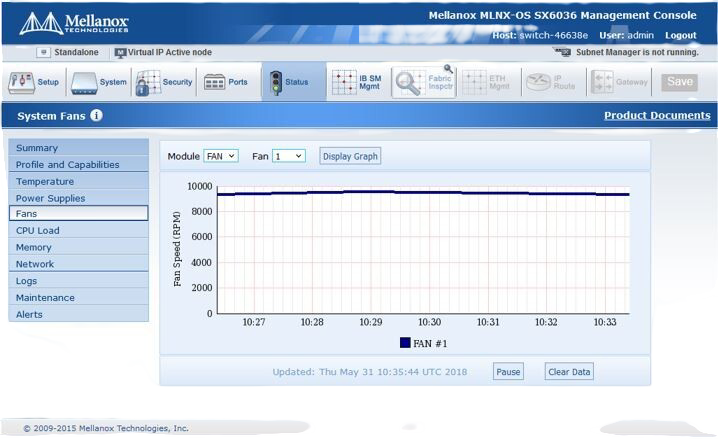Click the Updated timestamp text
Image resolution: width=718 pixels, height=442 pixels.
(x=370, y=372)
